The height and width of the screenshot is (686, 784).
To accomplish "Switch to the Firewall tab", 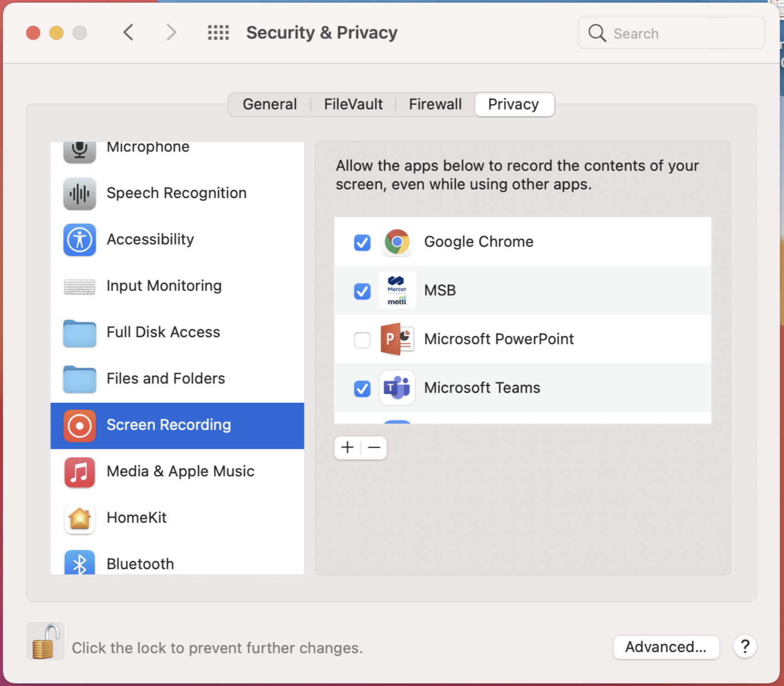I will [x=435, y=105].
